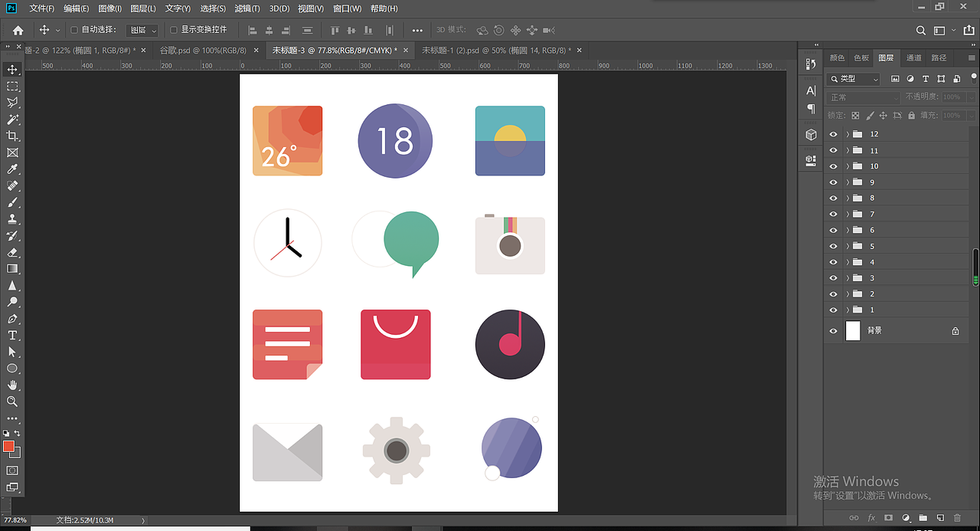
Task: Select the Crop tool
Action: [x=12, y=136]
